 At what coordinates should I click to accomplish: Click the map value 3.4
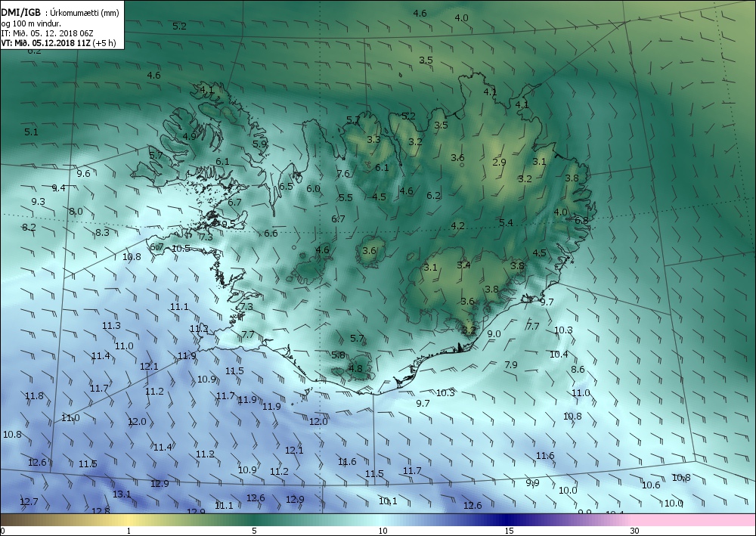click(464, 265)
